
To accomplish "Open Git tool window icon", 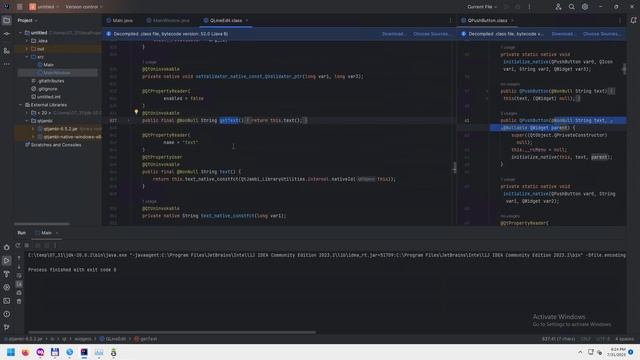I will (7, 327).
